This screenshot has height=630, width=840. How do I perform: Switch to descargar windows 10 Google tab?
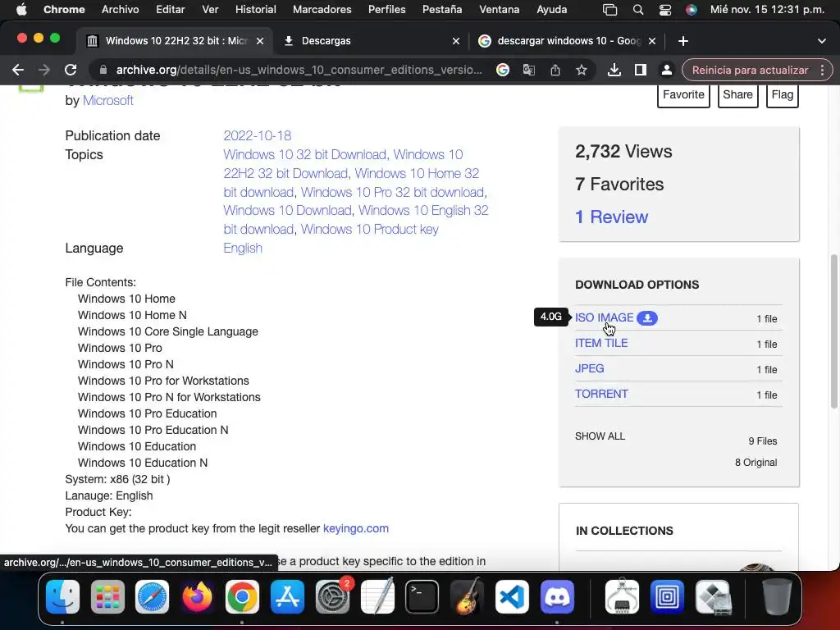[567, 41]
